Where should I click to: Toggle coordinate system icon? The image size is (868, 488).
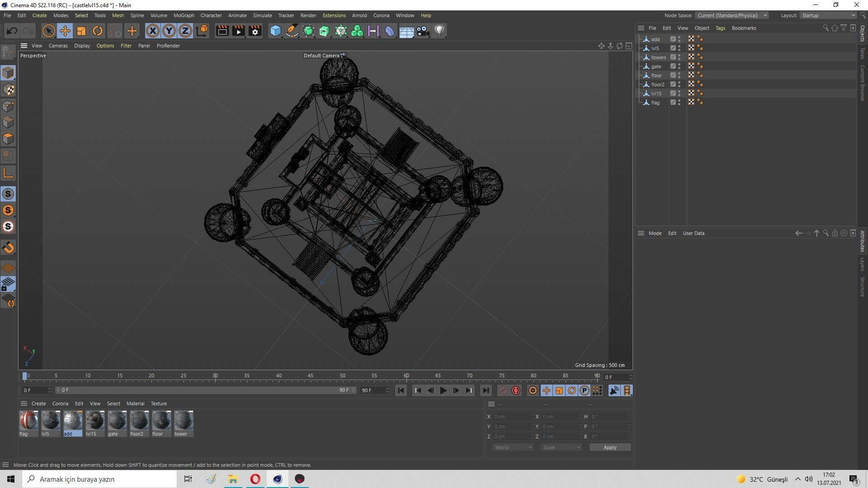coord(203,31)
